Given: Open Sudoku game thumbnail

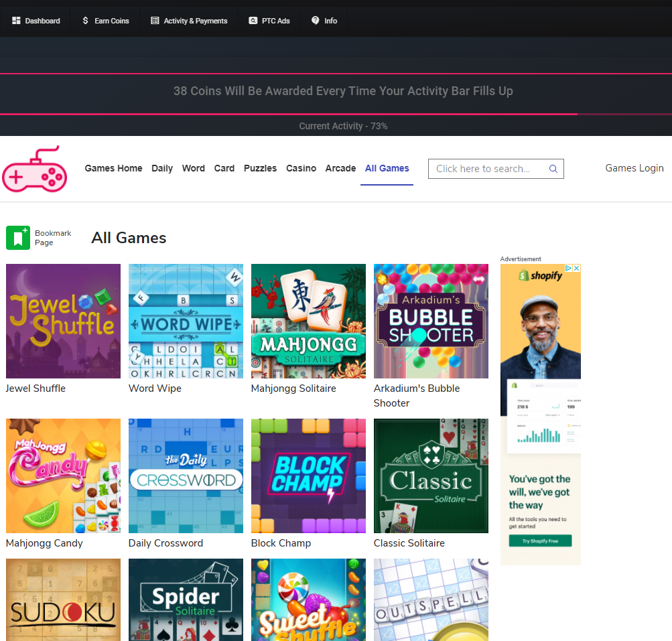Looking at the screenshot, I should (63, 600).
